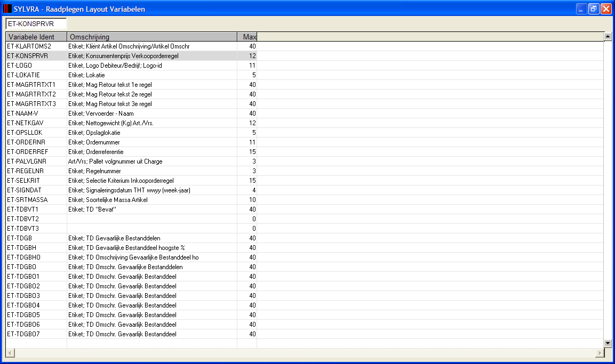This screenshot has height=364, width=615.
Task: Select the ET-TDBVT1 variable
Action: pyautogui.click(x=22, y=209)
